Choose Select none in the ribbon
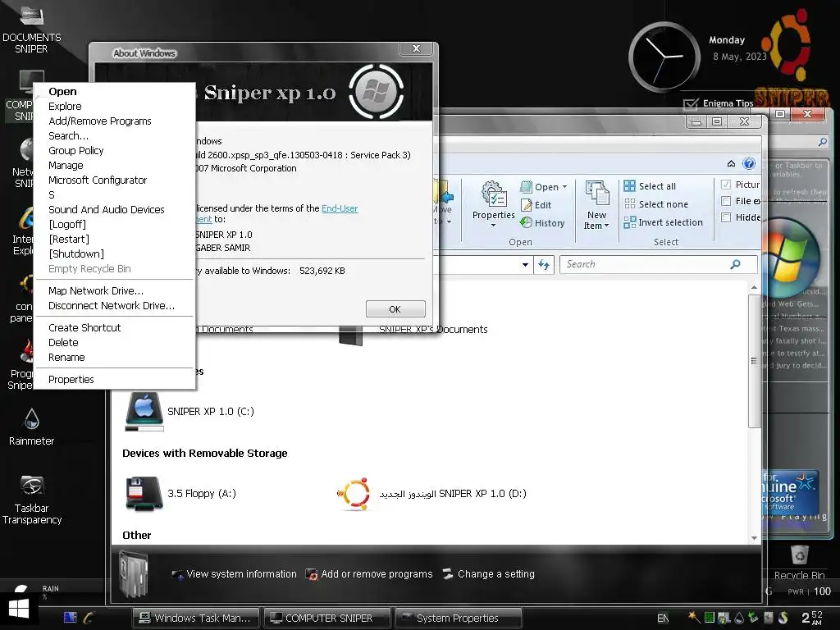The width and height of the screenshot is (840, 630). coord(656,204)
